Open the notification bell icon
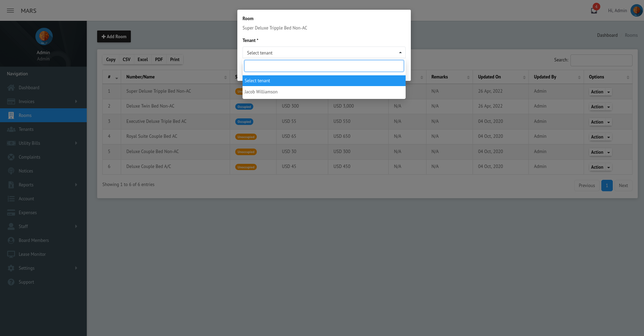The image size is (644, 336). pos(593,10)
